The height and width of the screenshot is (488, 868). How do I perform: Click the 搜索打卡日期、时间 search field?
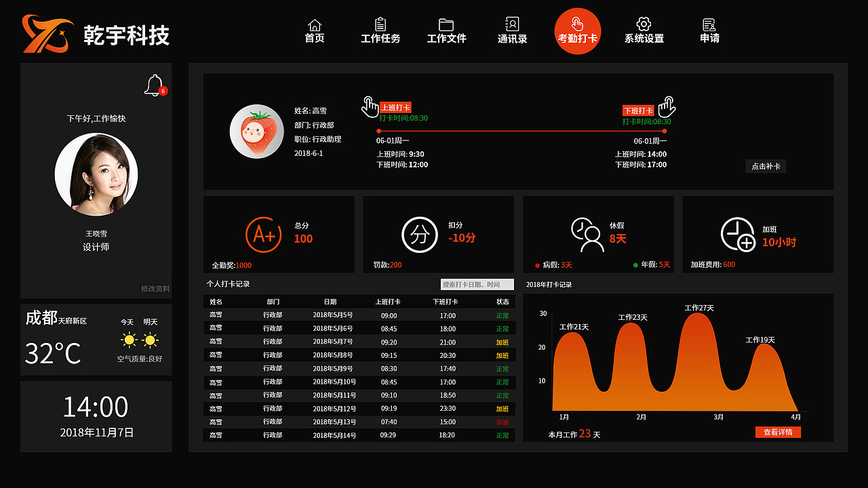pyautogui.click(x=477, y=284)
